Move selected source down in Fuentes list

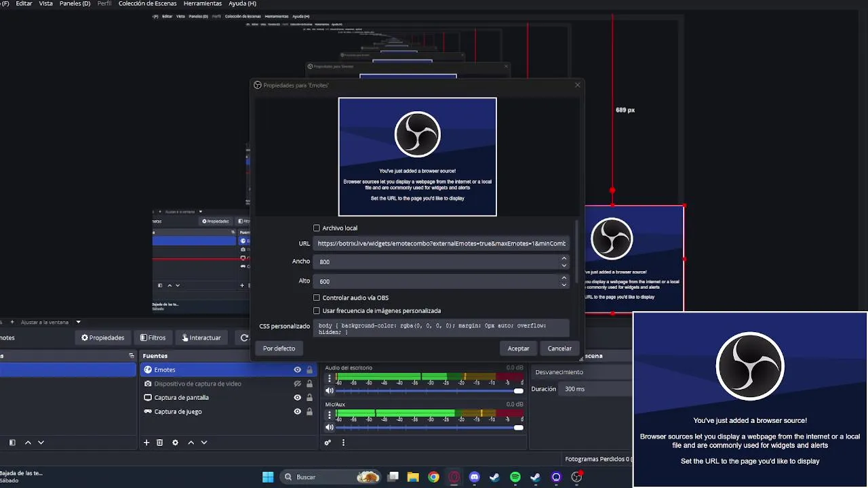204,443
